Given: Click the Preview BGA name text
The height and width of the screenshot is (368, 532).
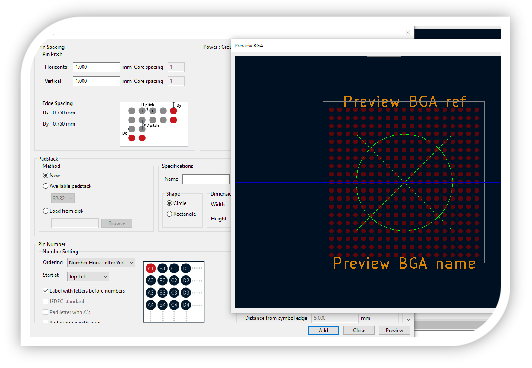Looking at the screenshot, I should click(x=404, y=264).
